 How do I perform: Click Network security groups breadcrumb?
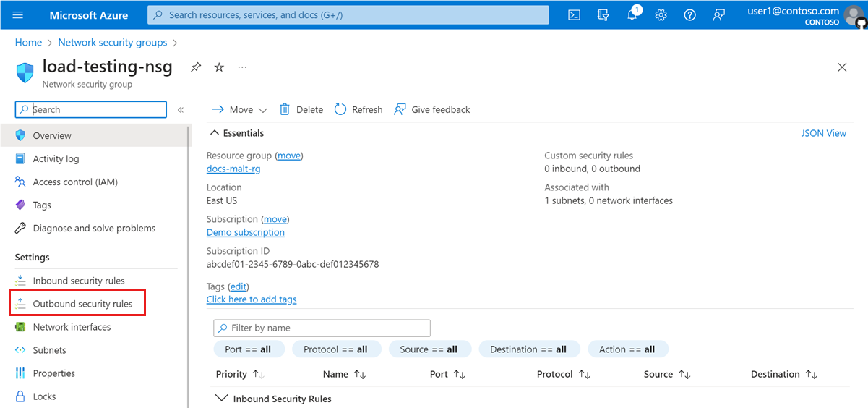pos(113,43)
